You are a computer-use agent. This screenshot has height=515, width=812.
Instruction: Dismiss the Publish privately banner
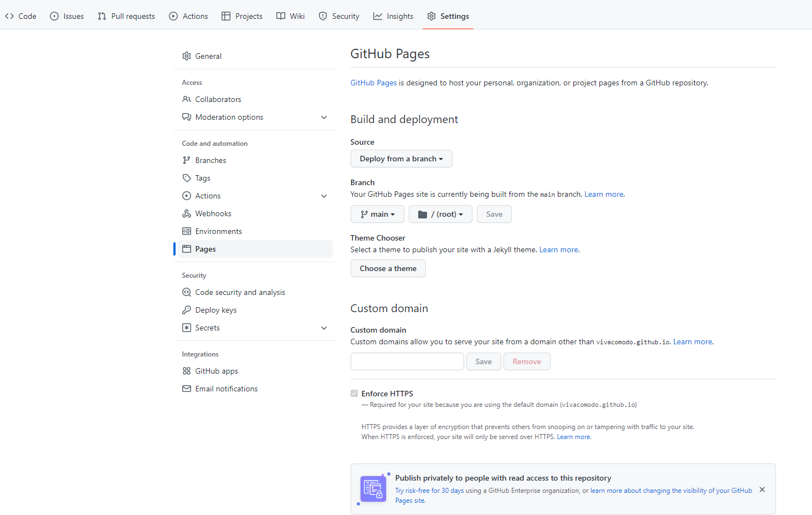[762, 489]
